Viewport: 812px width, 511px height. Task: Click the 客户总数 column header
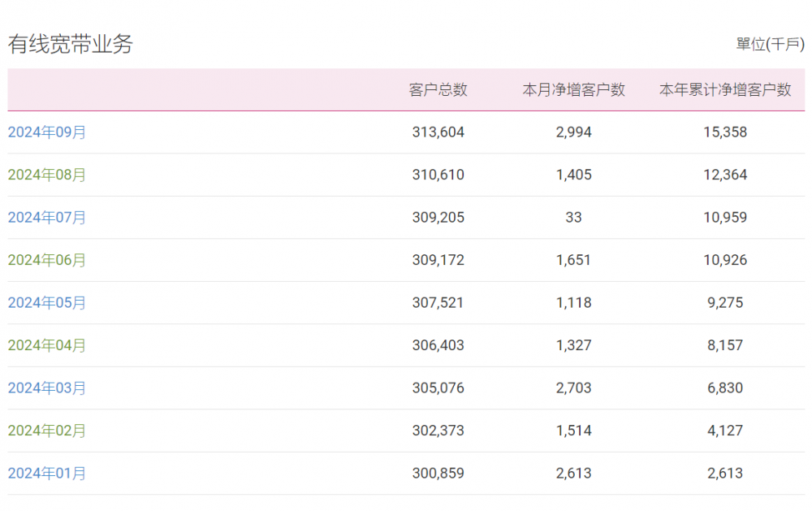(x=438, y=89)
